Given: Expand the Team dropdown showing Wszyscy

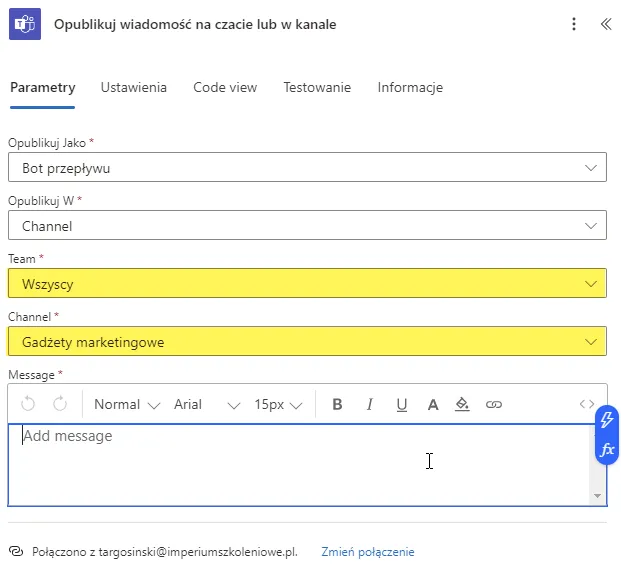Looking at the screenshot, I should point(307,284).
